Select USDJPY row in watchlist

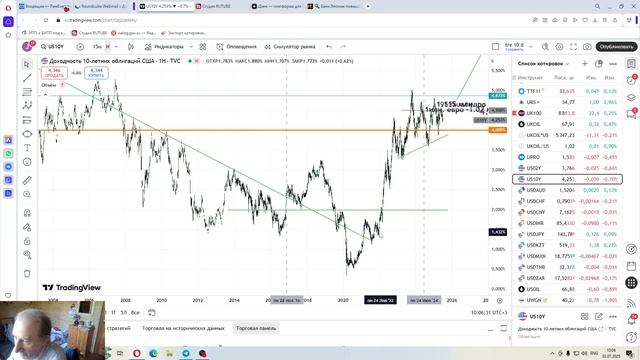coord(567,234)
